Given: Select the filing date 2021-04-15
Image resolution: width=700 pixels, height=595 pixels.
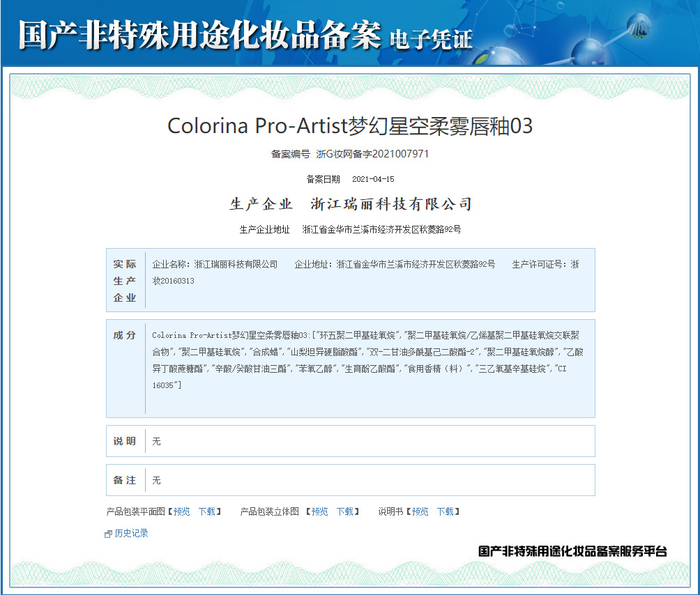Looking at the screenshot, I should [x=373, y=179].
